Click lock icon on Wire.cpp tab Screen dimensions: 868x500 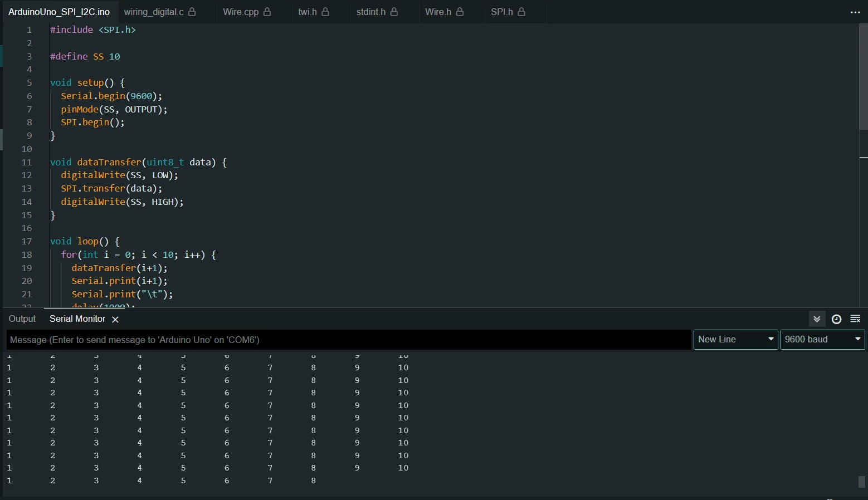click(x=267, y=12)
